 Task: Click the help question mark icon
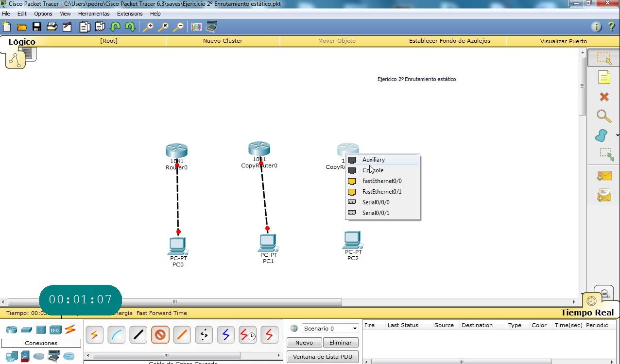click(611, 27)
